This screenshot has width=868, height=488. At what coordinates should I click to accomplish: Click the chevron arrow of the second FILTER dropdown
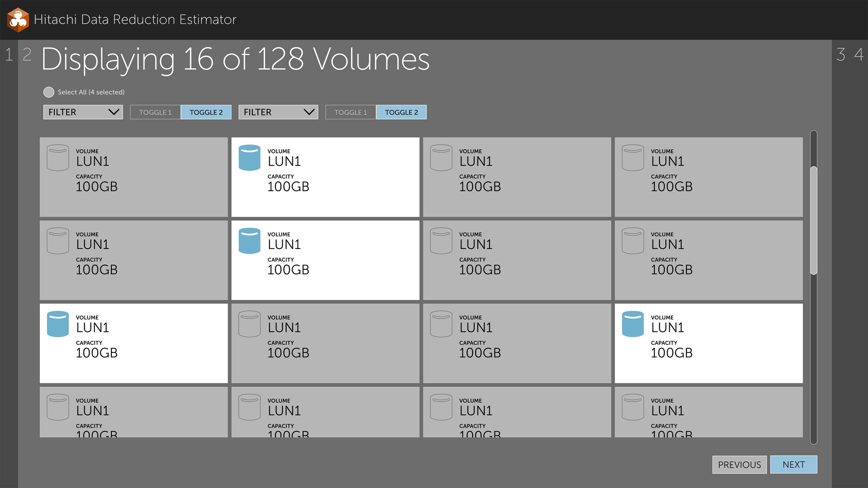click(x=309, y=112)
